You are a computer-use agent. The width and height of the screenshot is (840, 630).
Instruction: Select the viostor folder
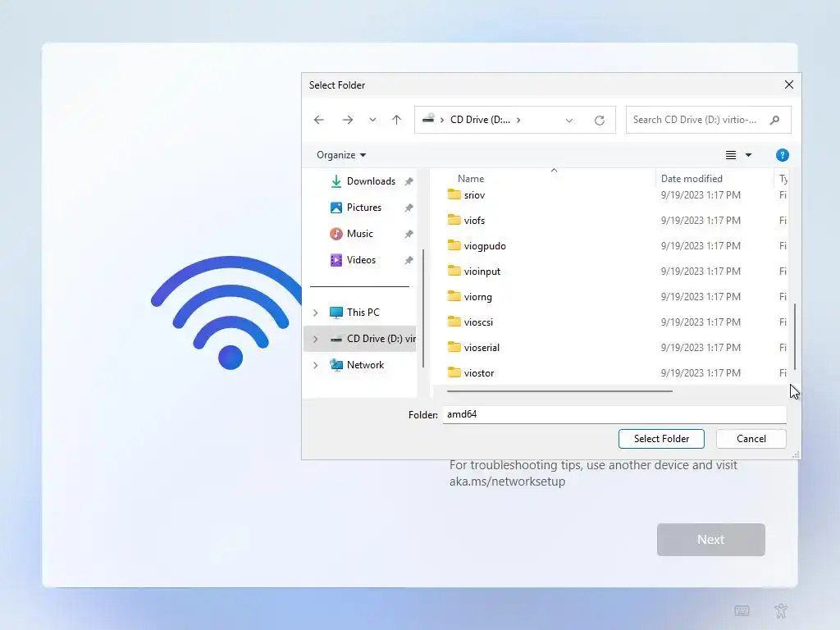coord(479,373)
